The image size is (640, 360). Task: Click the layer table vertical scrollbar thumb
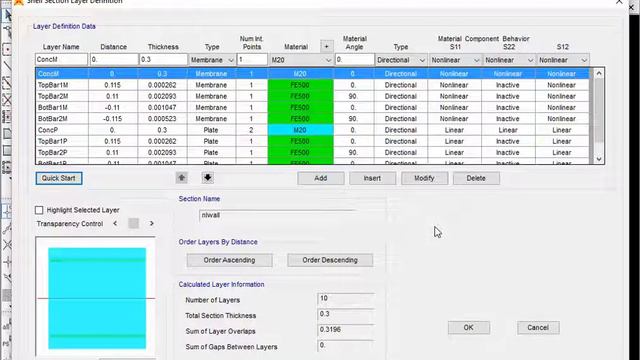pyautogui.click(x=599, y=110)
